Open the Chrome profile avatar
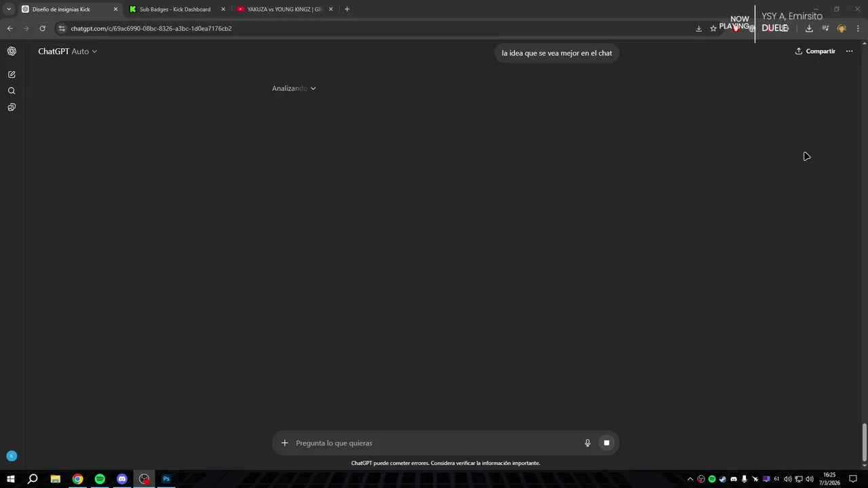This screenshot has width=868, height=488. [x=842, y=28]
